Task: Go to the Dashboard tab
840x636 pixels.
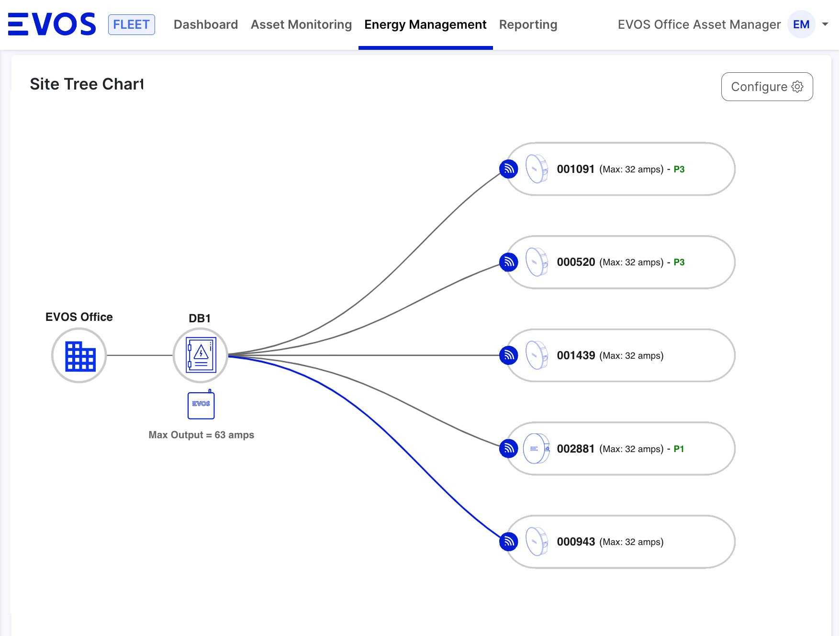Action: pos(205,24)
